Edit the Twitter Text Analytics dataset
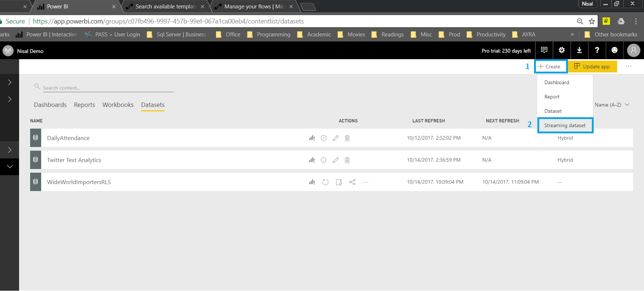This screenshot has height=291, width=644. (336, 160)
